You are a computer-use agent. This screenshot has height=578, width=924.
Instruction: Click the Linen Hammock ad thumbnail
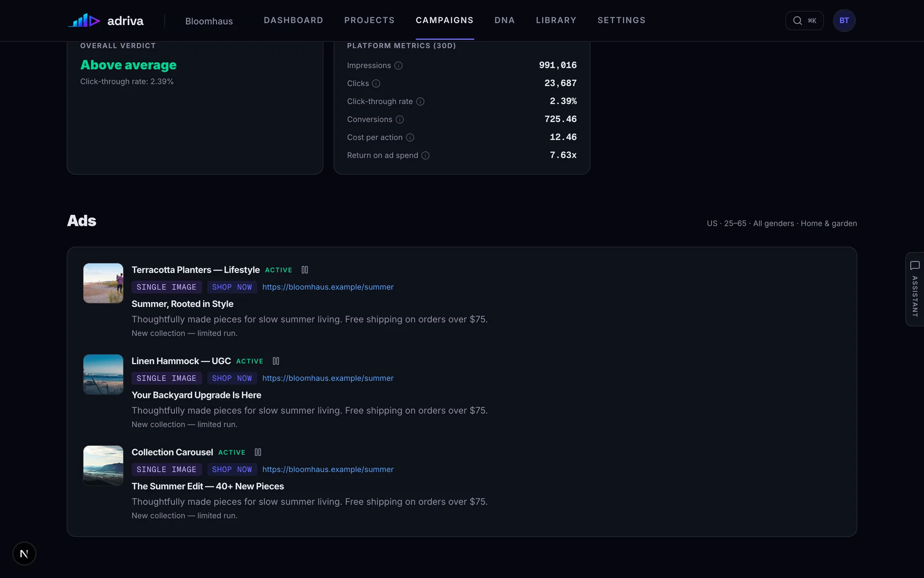(x=103, y=375)
